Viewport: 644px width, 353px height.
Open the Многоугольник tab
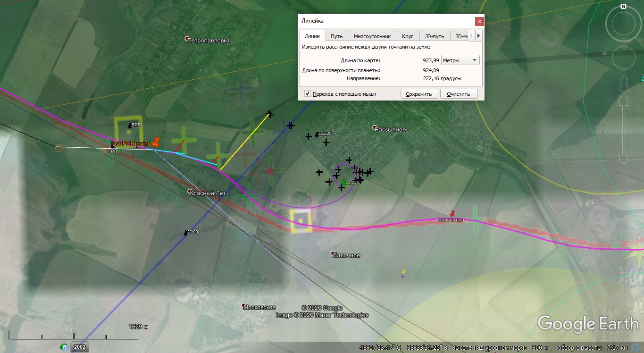coord(373,36)
